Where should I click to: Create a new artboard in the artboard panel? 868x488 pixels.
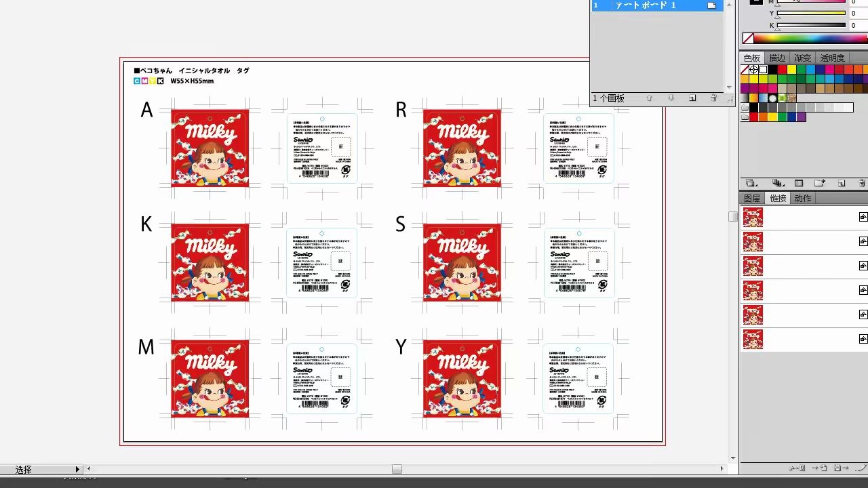point(692,98)
